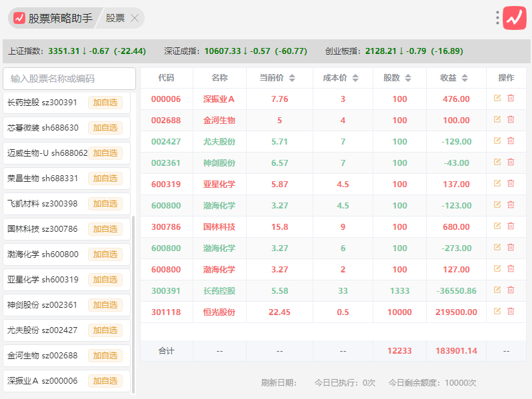Add 芯碁微装 sh688630 to watchlist
The image size is (532, 399).
point(105,128)
